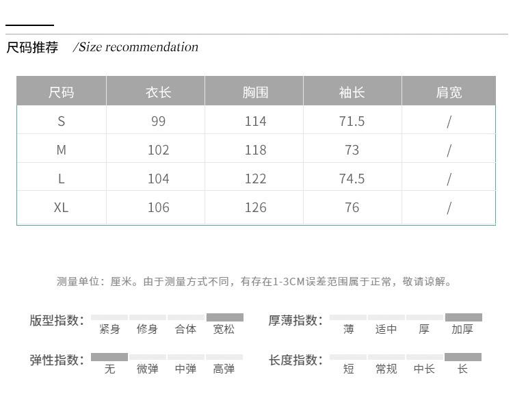
Task: Select the 高弹 elasticity label
Action: pos(224,369)
